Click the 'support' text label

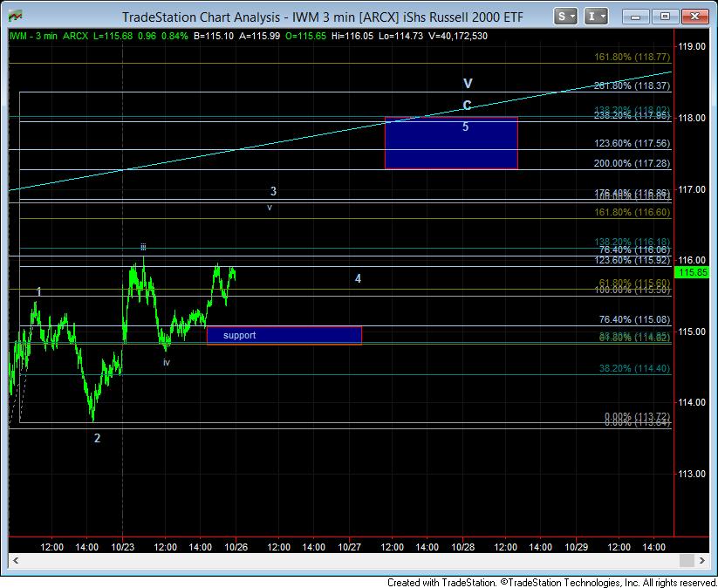point(240,335)
